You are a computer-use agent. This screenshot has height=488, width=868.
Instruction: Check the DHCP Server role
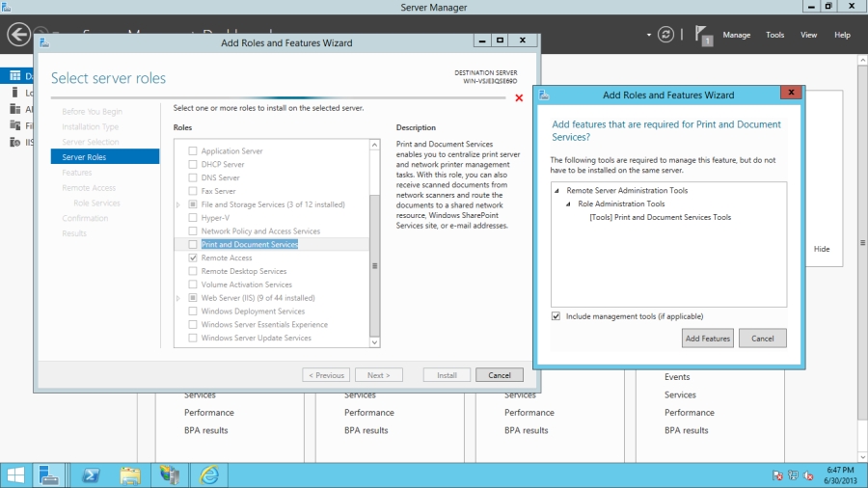pos(193,164)
